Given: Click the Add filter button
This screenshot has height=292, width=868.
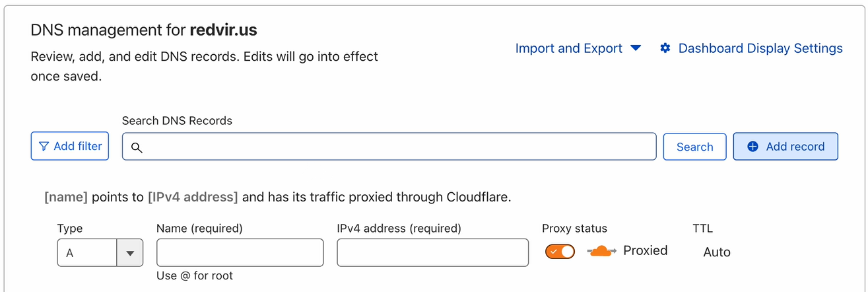Looking at the screenshot, I should click(70, 146).
